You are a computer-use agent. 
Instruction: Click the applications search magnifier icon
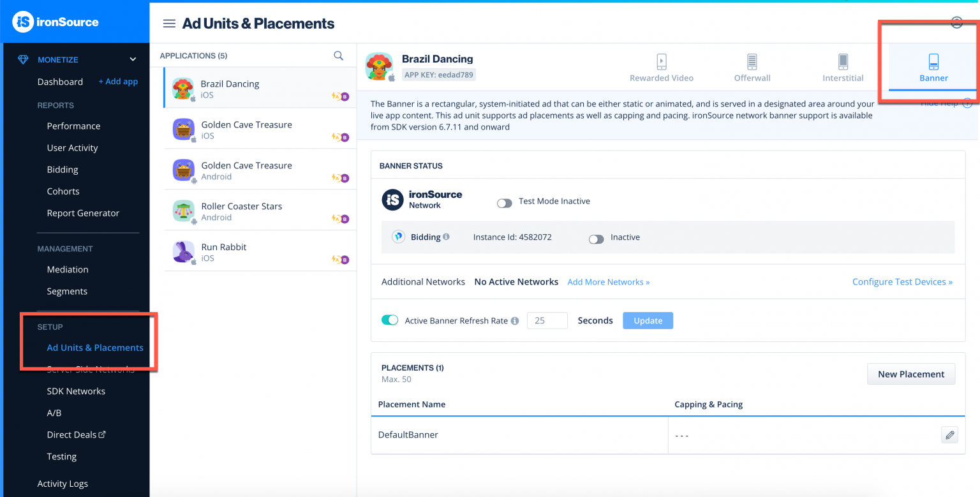[338, 56]
